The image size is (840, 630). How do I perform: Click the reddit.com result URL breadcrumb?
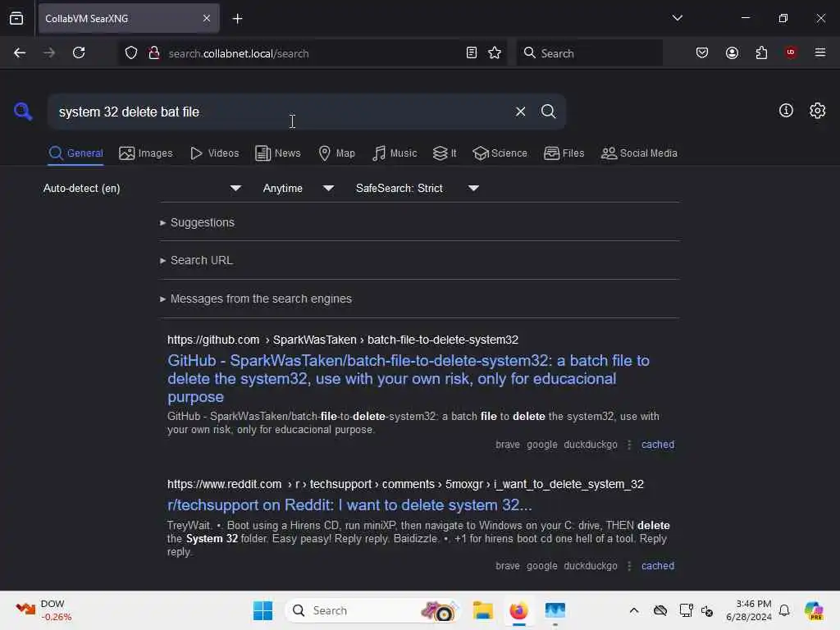tap(405, 484)
